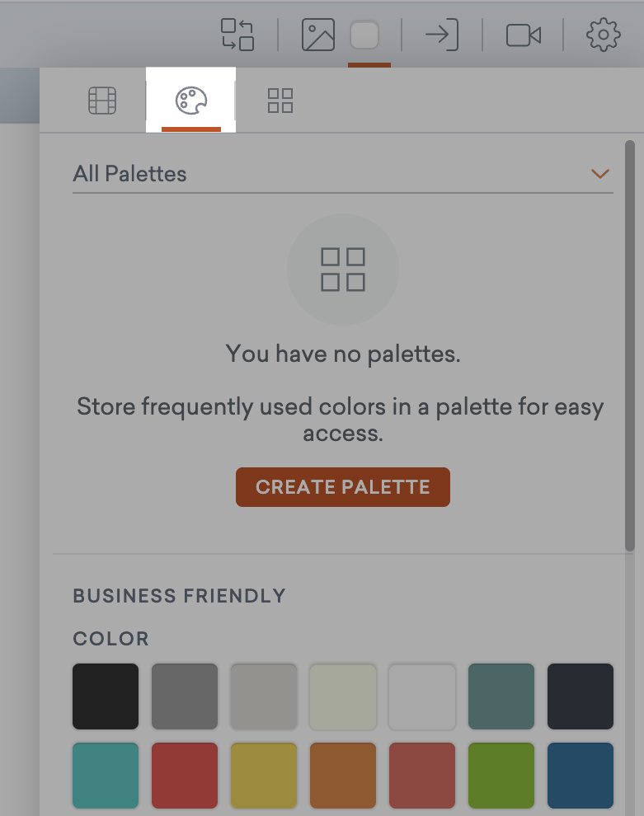
Task: Expand the All Palettes chevron
Action: [x=600, y=173]
